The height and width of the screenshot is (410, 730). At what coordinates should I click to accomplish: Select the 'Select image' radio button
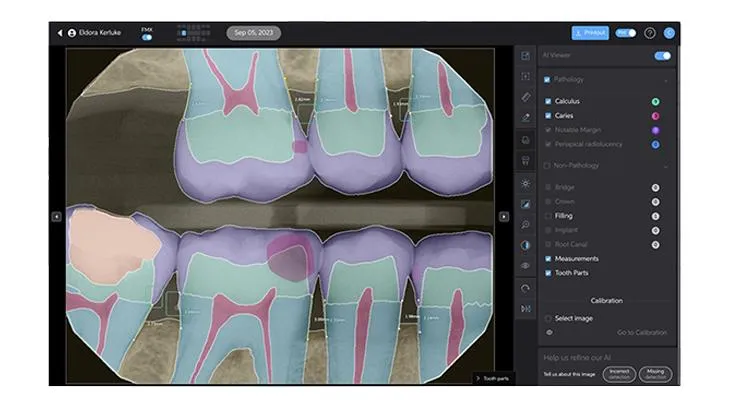[x=548, y=318]
